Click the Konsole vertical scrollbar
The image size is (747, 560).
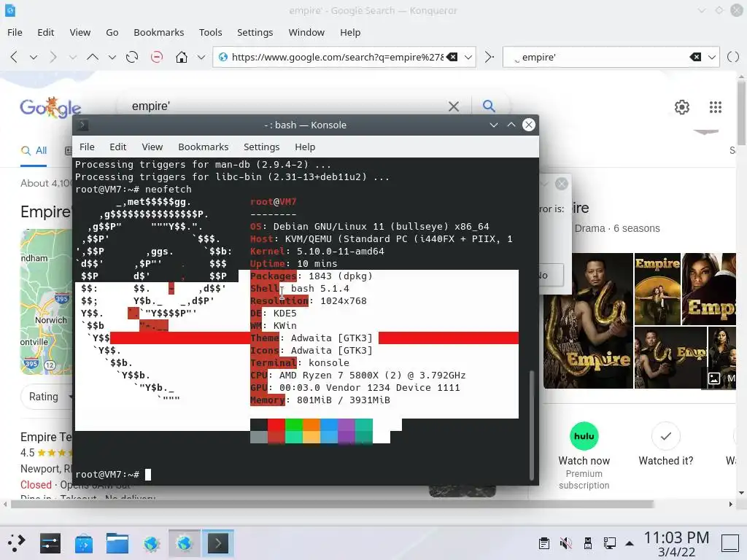532,425
